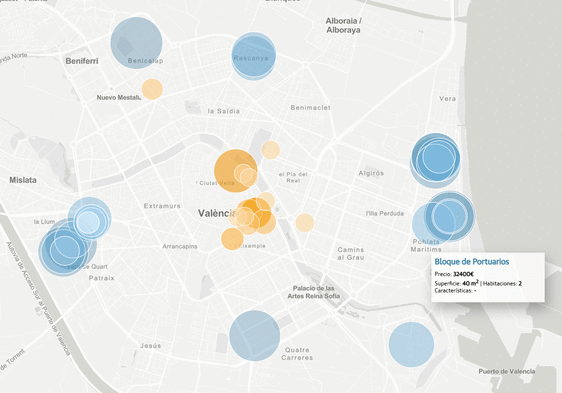Select the orange bubble cluster beside València label

pyautogui.click(x=253, y=214)
